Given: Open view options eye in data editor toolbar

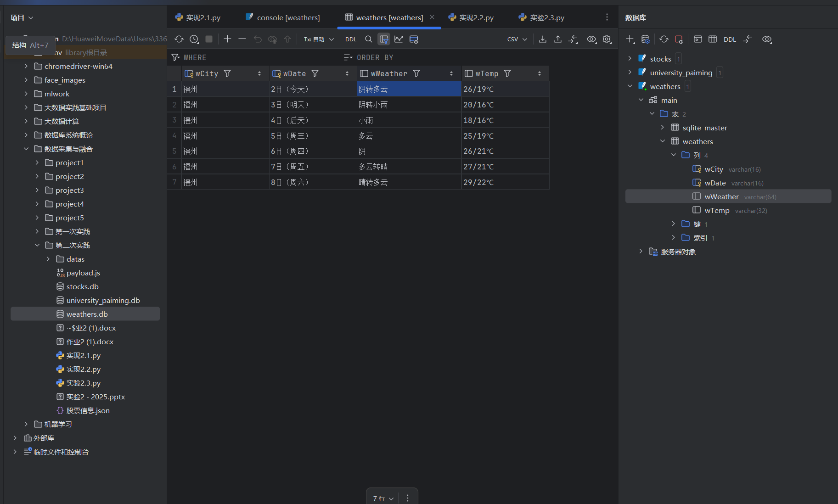Looking at the screenshot, I should pyautogui.click(x=592, y=39).
